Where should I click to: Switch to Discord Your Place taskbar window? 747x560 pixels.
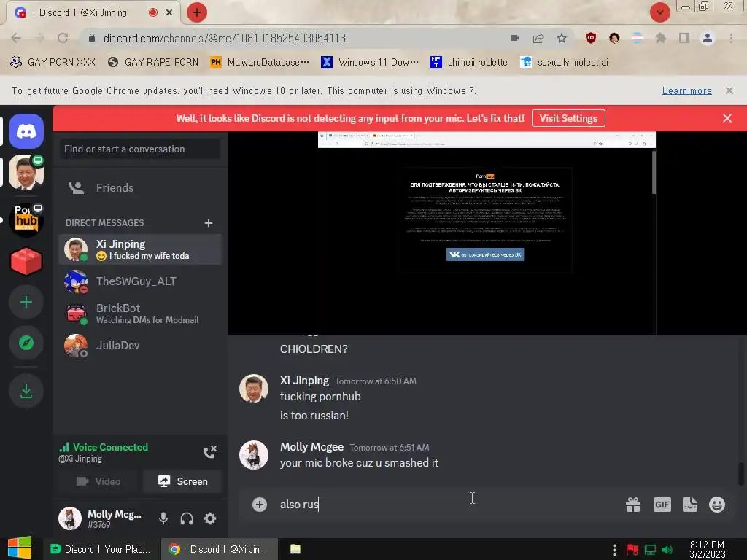click(x=99, y=549)
